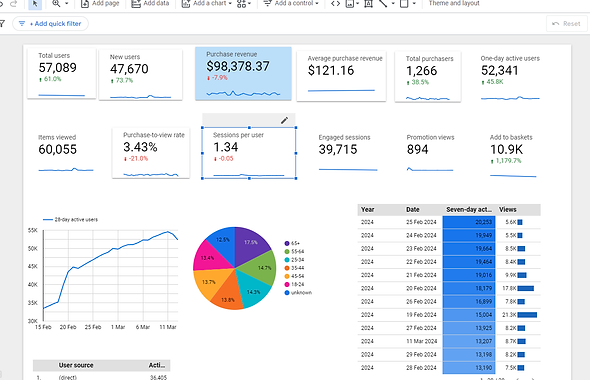Open the line type dropdown arrow
Screen dimensions: 590x380
(393, 3)
